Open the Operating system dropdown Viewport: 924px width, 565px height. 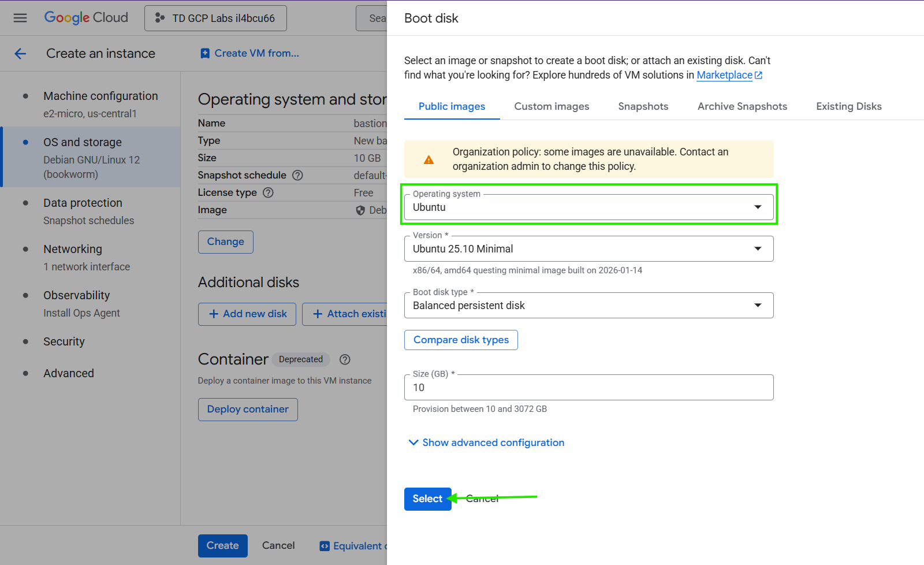click(x=588, y=207)
